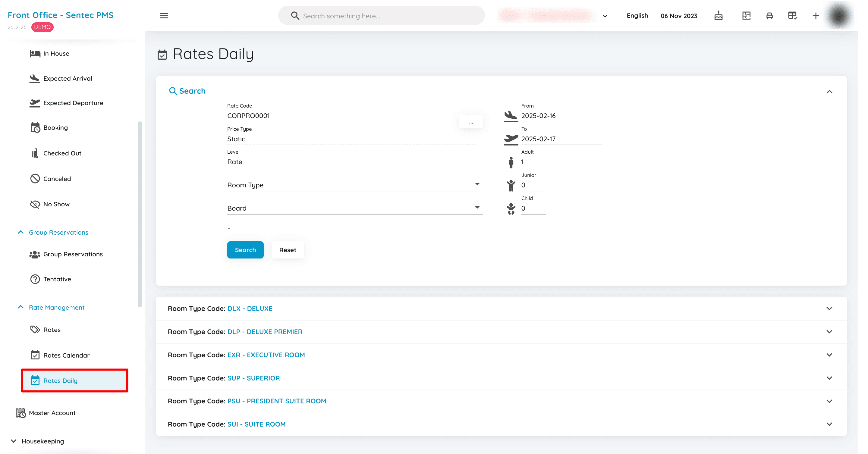Screen dimensions: 868x454
Task: Click the To date field
Action: tap(561, 139)
